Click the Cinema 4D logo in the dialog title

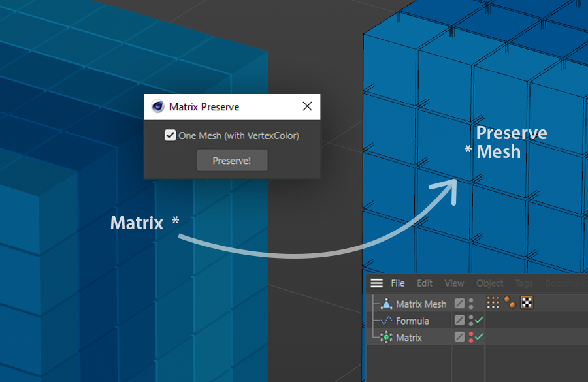pos(158,106)
